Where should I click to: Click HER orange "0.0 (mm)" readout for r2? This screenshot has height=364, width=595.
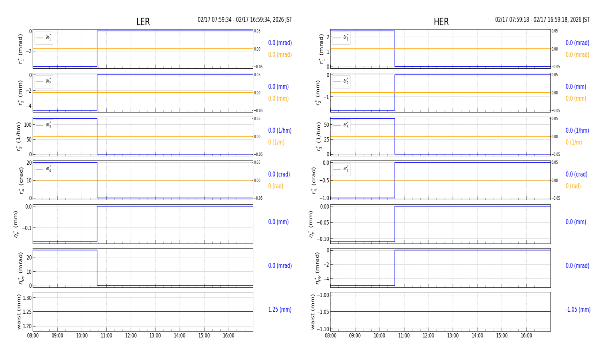coord(576,99)
